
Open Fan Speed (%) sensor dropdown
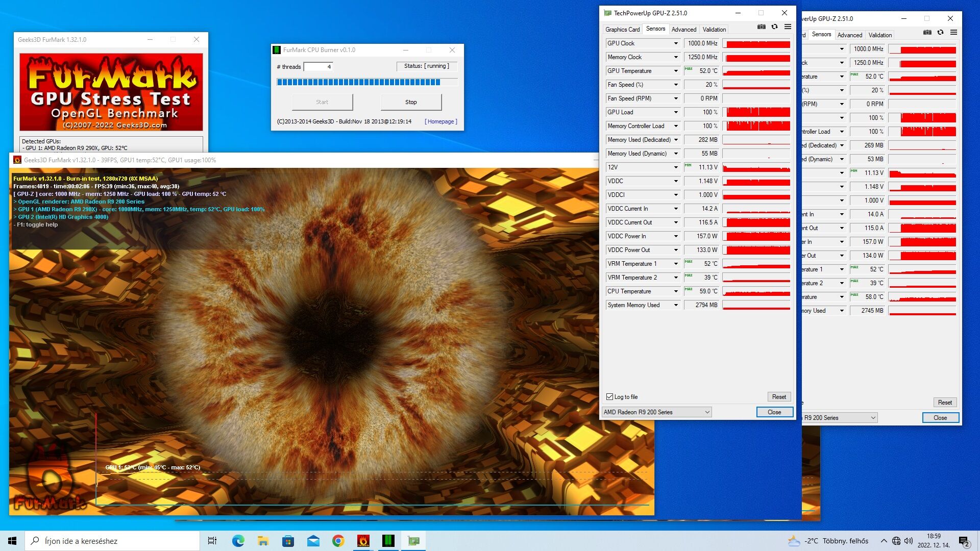point(676,85)
